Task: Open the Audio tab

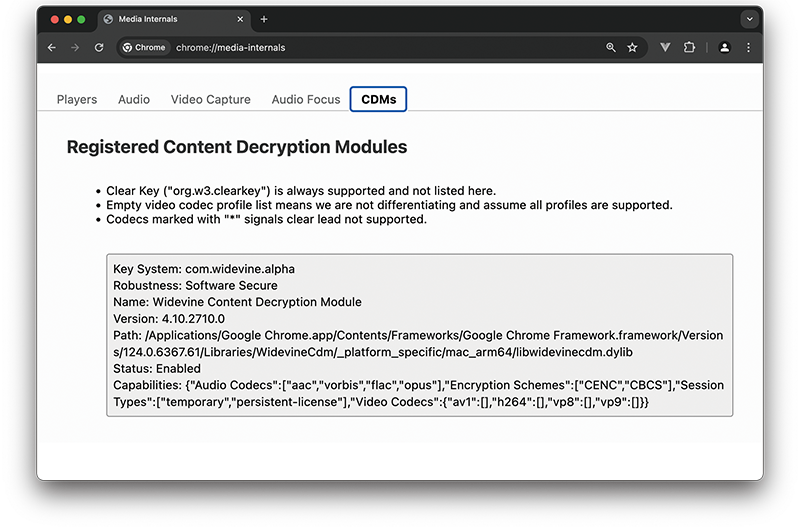Action: [x=134, y=99]
